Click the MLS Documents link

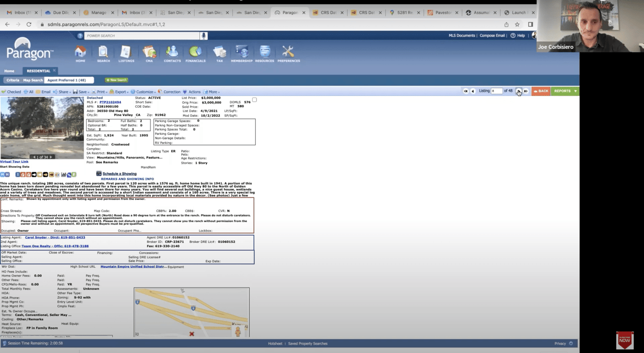(462, 36)
